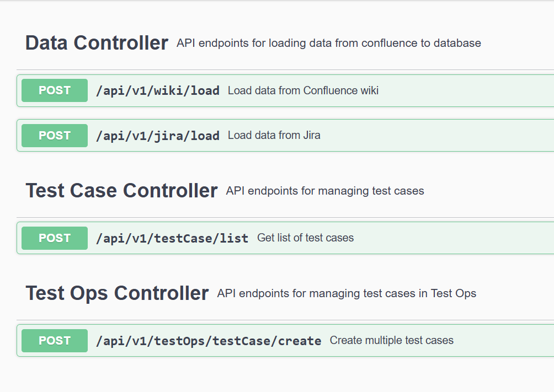This screenshot has width=554, height=392.
Task: Collapse the Data Controller section heading
Action: (x=97, y=43)
